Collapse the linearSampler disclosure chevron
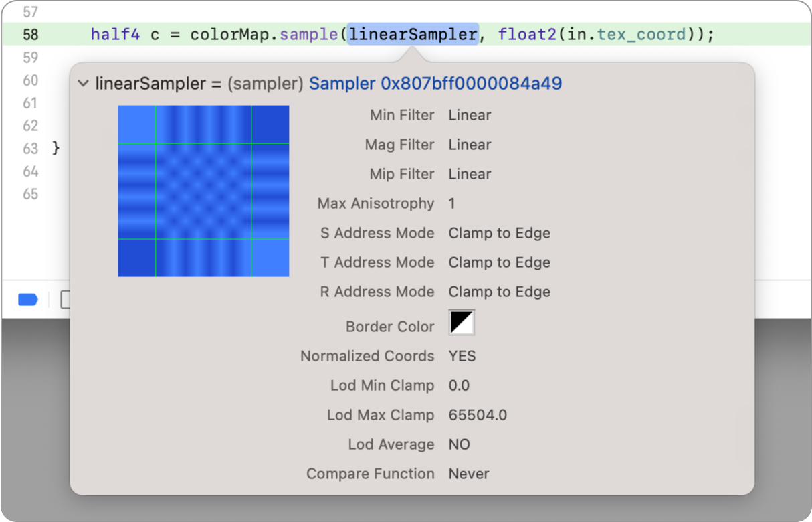 [x=83, y=84]
